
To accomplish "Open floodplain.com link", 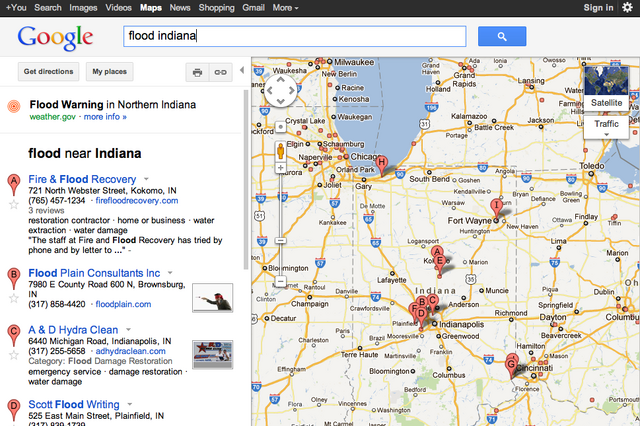I will point(123,304).
